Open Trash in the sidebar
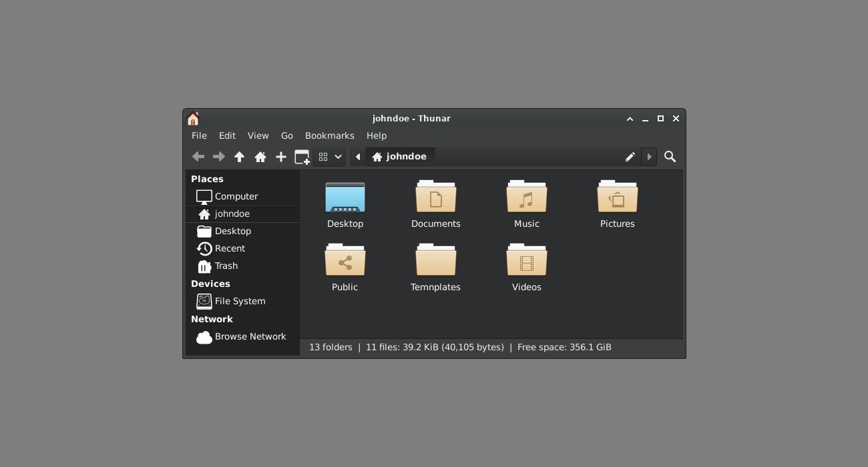Screen dimensions: 868x467 click(x=242, y=266)
